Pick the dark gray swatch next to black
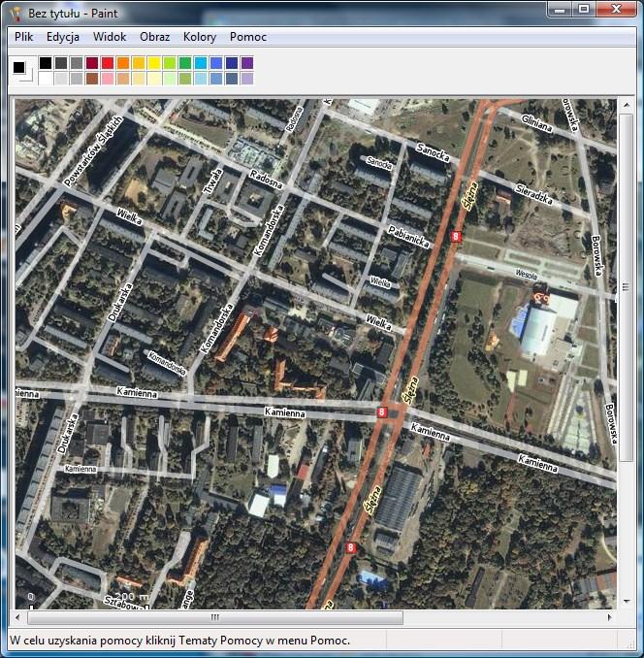644x658 pixels. click(61, 63)
